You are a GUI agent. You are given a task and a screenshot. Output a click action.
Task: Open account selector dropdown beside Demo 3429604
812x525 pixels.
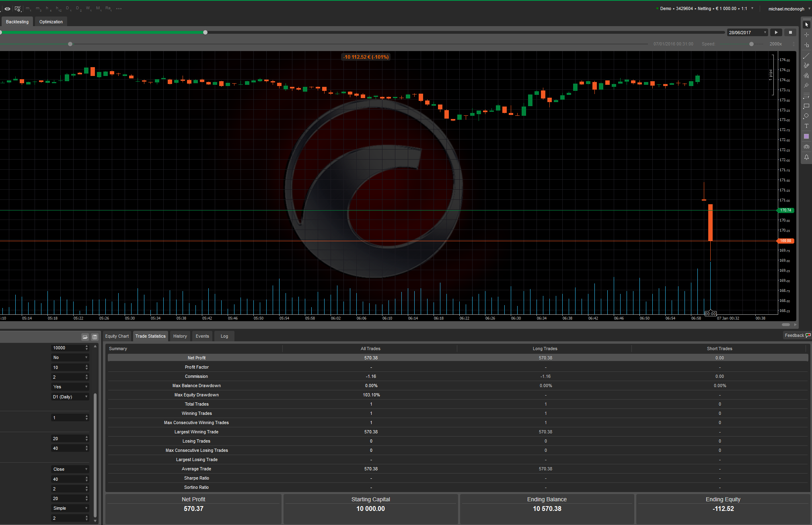pos(752,8)
